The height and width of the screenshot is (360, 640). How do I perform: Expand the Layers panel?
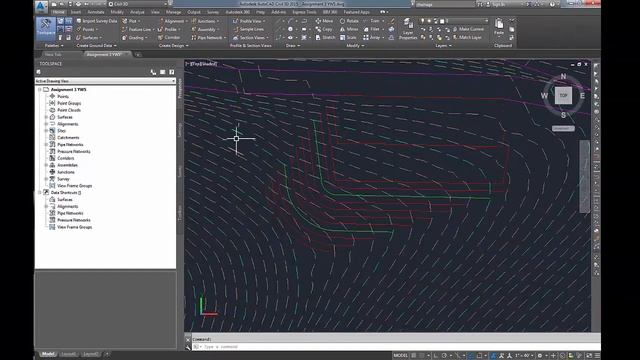click(x=443, y=46)
